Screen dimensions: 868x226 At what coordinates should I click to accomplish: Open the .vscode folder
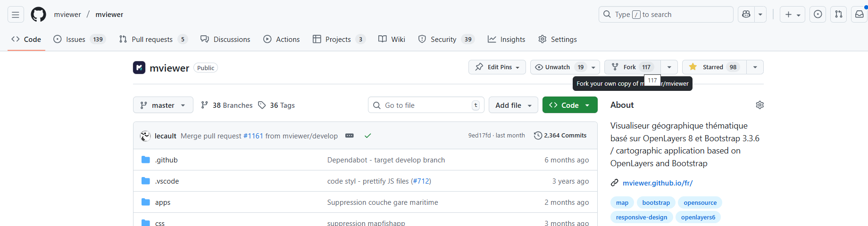coord(167,181)
